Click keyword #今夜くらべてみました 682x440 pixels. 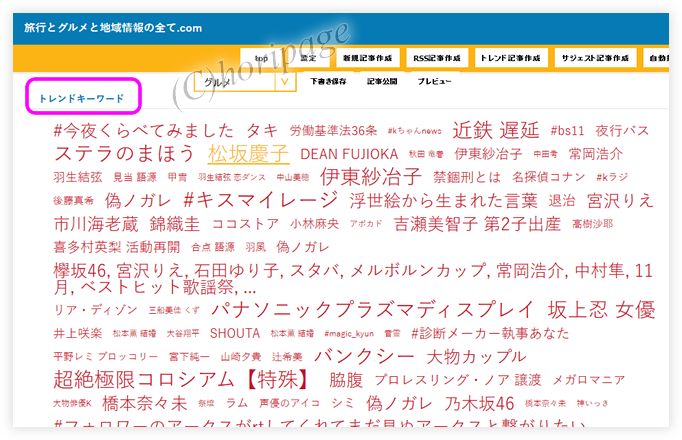point(144,130)
